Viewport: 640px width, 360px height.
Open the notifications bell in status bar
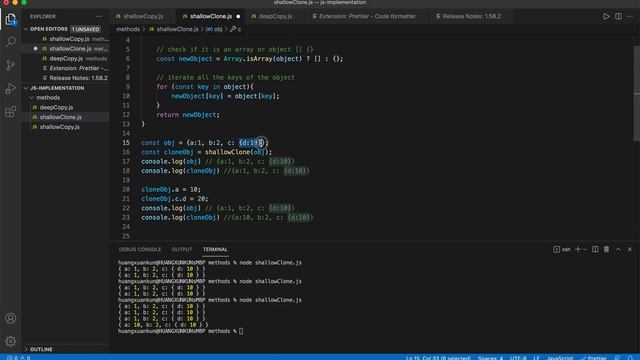631,358
